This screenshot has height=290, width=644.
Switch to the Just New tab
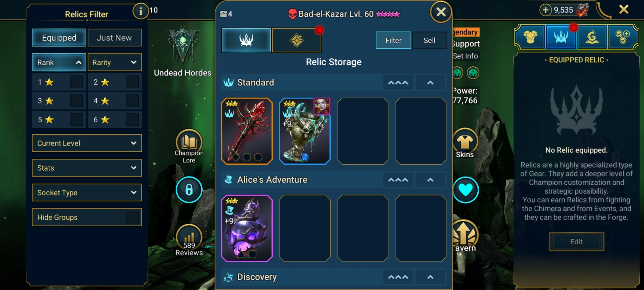pyautogui.click(x=115, y=38)
